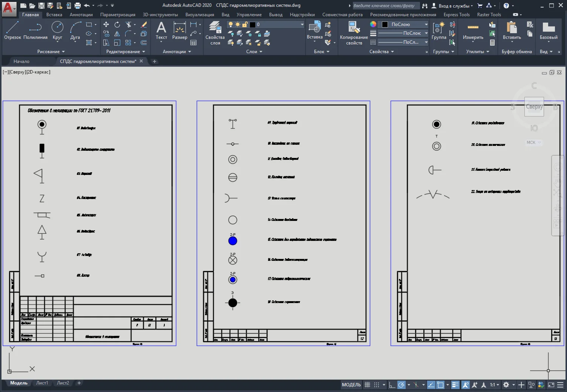Viewport: 567px width, 392px height.
Task: Click the Stretch tool icon
Action: 106,43
